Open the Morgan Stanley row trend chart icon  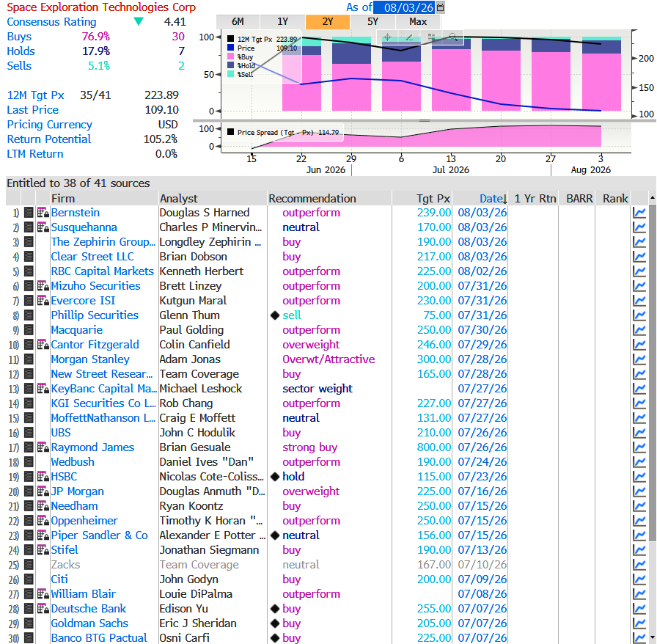click(x=639, y=359)
